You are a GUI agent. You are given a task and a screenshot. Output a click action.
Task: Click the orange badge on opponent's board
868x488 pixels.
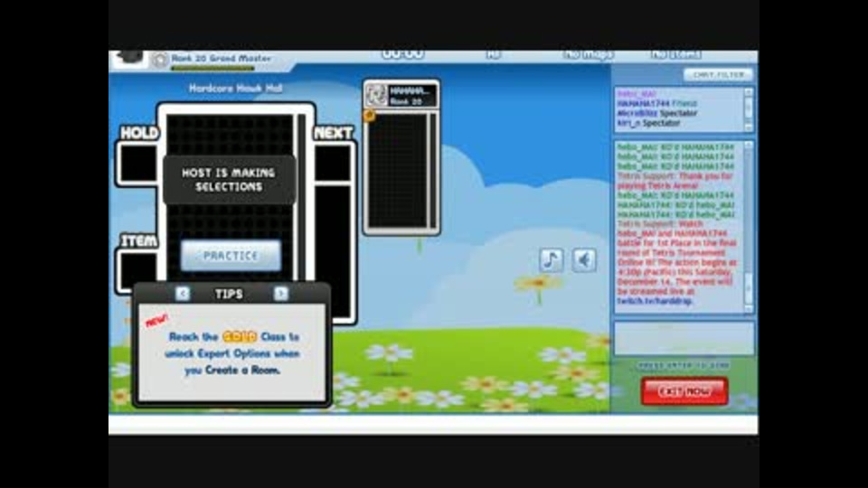tap(369, 116)
